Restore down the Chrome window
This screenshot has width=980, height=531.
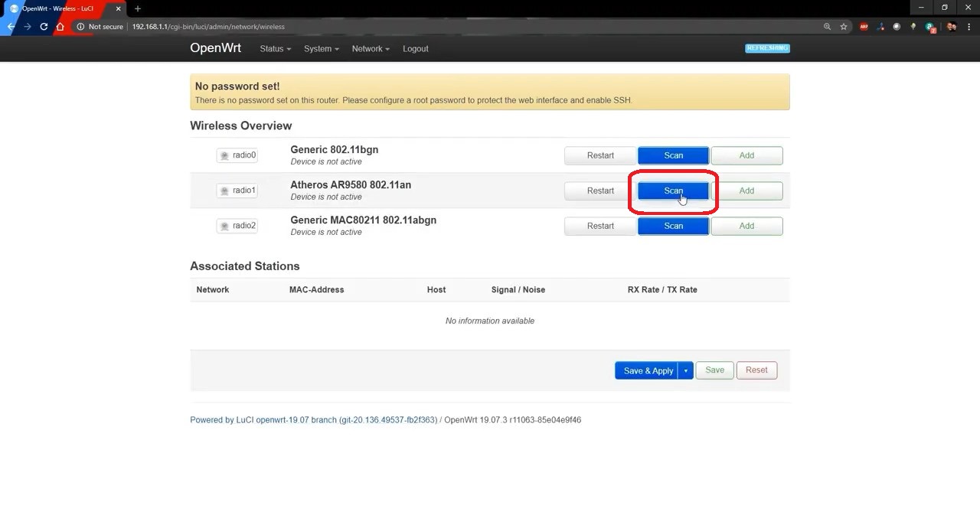[944, 8]
